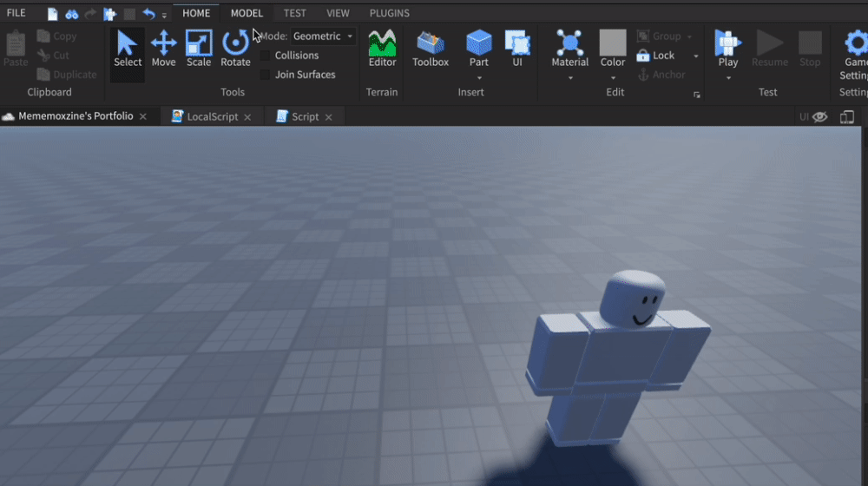Click the Redo arrow icon
This screenshot has width=868, height=486.
click(90, 14)
